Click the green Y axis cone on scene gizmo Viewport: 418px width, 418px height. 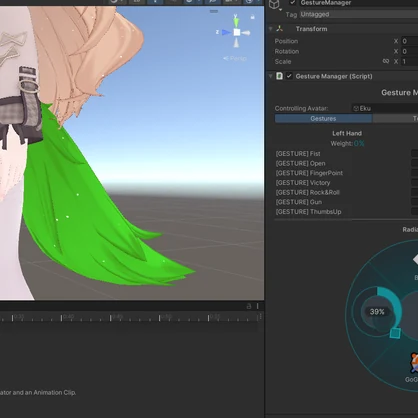click(x=236, y=22)
